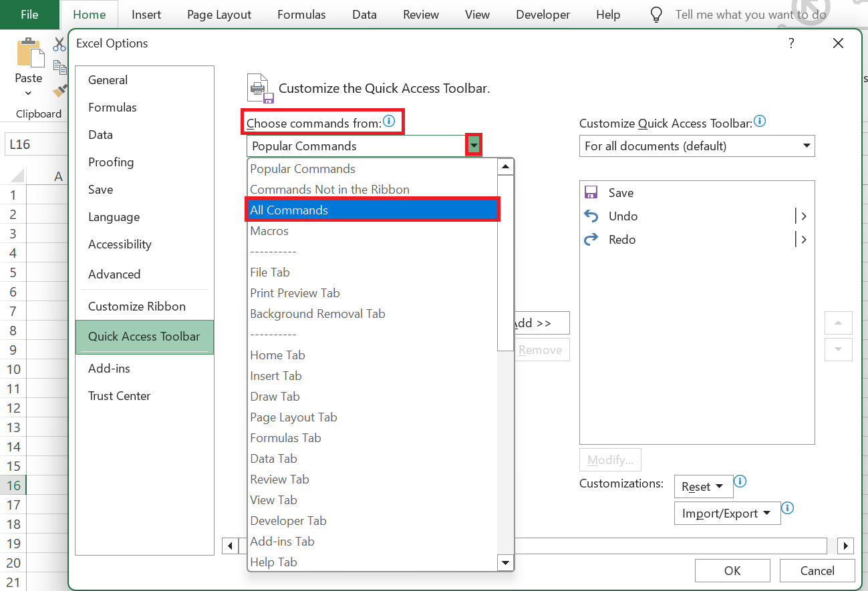The image size is (868, 591).
Task: Open Choose commands from dropdown arrow
Action: pyautogui.click(x=474, y=146)
